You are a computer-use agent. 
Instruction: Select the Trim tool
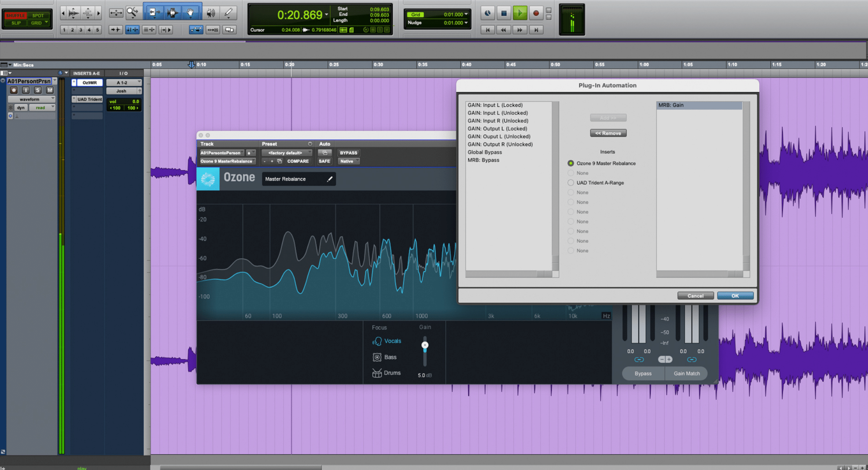click(x=154, y=13)
